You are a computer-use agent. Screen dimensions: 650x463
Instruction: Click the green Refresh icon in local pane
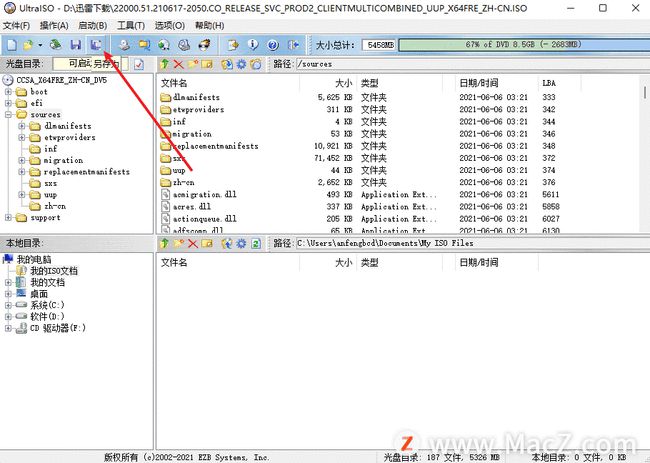click(256, 243)
